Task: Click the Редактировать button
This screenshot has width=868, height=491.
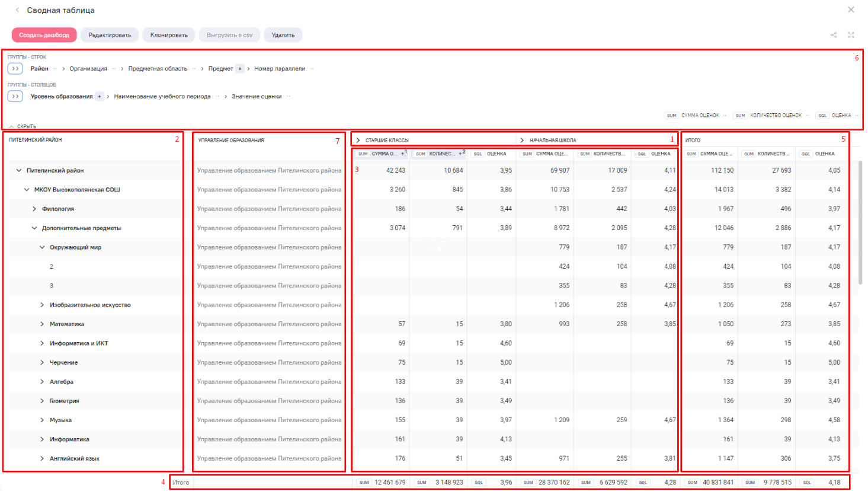Action: [x=110, y=35]
